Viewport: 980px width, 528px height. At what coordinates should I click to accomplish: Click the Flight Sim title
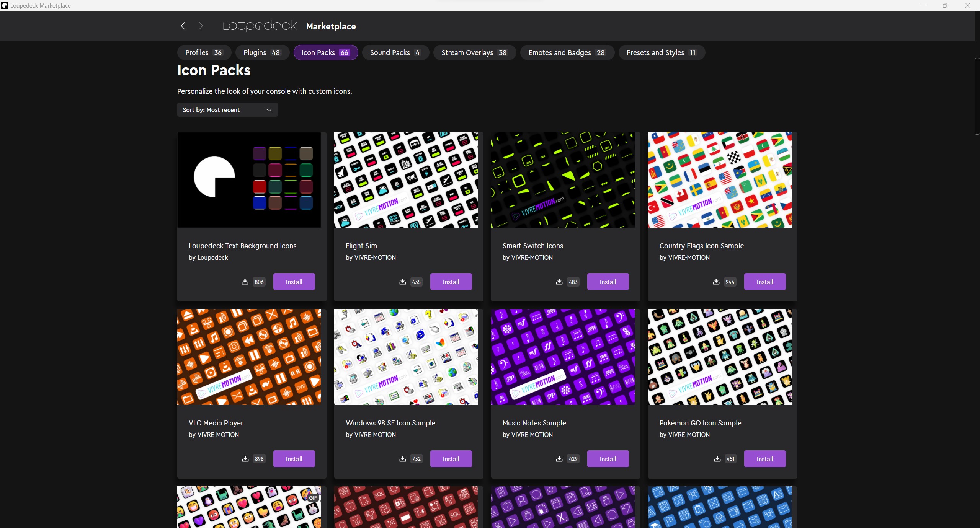pyautogui.click(x=361, y=246)
